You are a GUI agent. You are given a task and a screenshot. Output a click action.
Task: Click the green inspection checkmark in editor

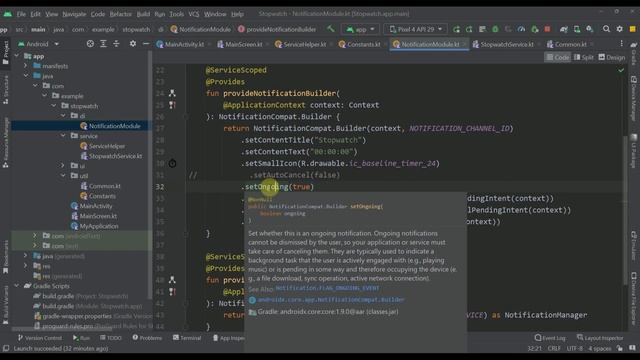pos(621,70)
